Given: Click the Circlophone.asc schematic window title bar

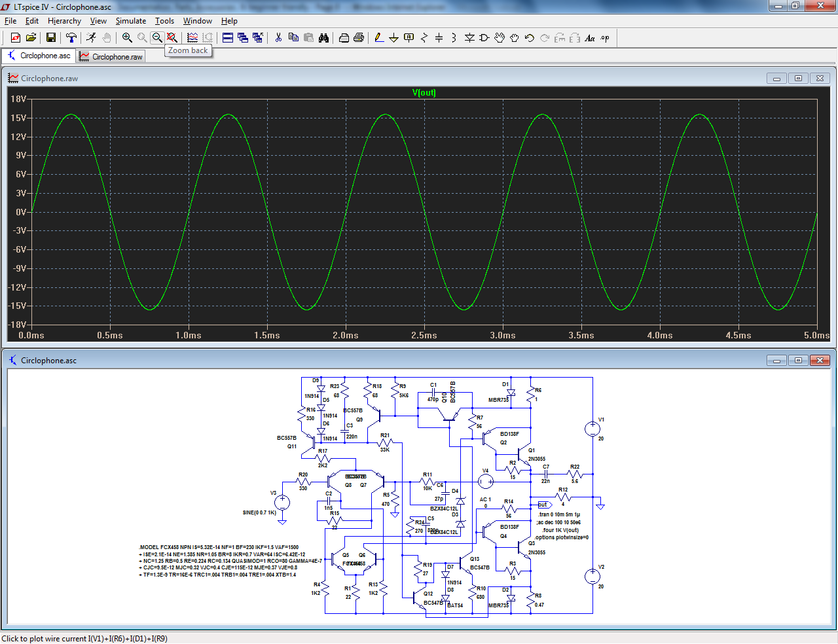Looking at the screenshot, I should (419, 361).
